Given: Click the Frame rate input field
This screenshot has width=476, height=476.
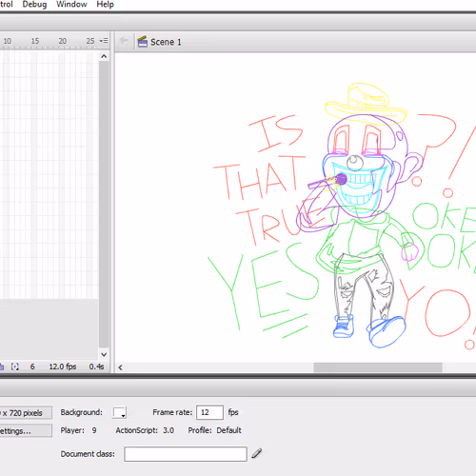Looking at the screenshot, I should (x=209, y=412).
